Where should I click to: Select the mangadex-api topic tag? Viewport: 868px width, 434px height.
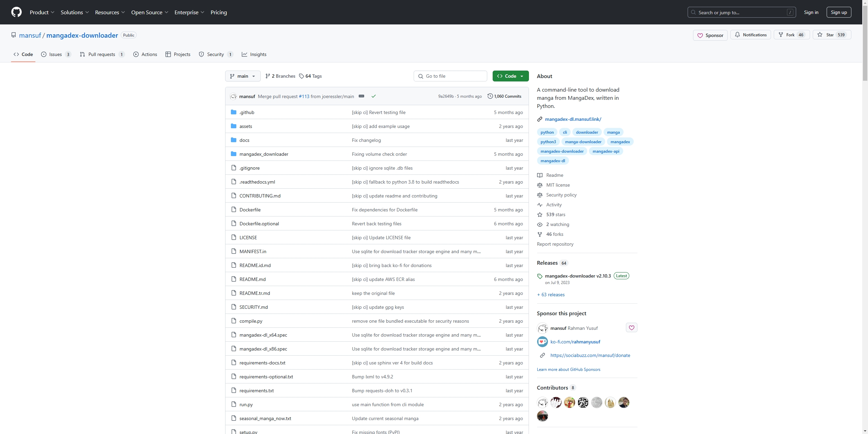point(606,151)
